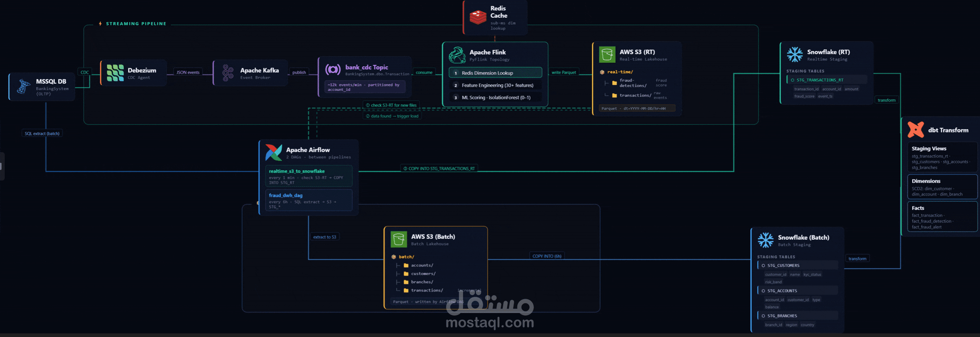980x337 pixels.
Task: Click the CDC edge label
Action: [85, 72]
